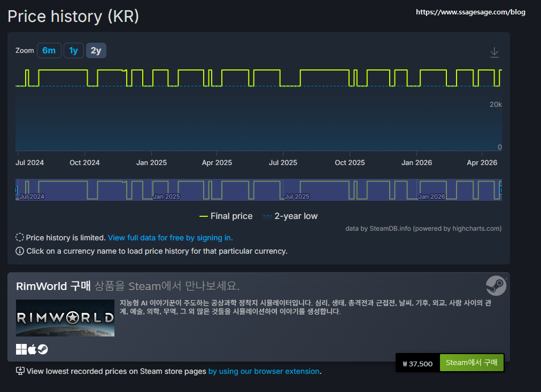Viewport: 541px width, 392px height.
Task: Click the Apple macOS platform icon
Action: pyautogui.click(x=32, y=349)
